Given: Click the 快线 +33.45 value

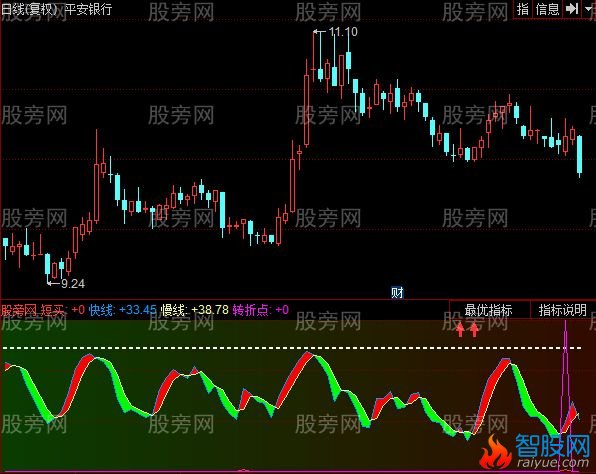Looking at the screenshot, I should (x=123, y=310).
